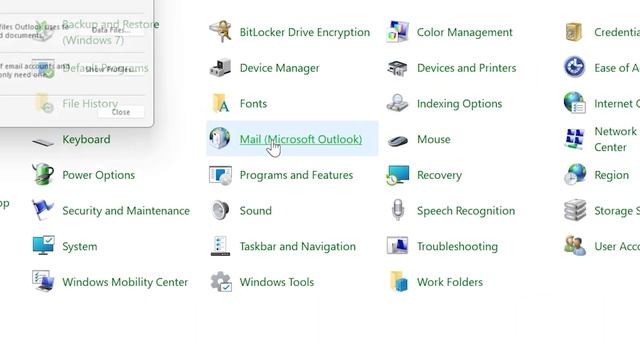Open the Keyboard link

[86, 139]
